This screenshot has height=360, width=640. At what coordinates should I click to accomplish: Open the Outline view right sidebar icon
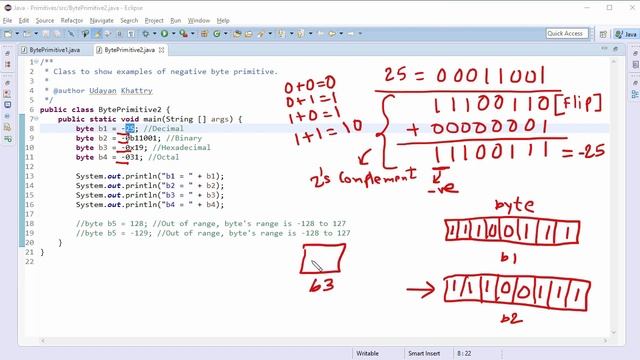click(x=635, y=94)
